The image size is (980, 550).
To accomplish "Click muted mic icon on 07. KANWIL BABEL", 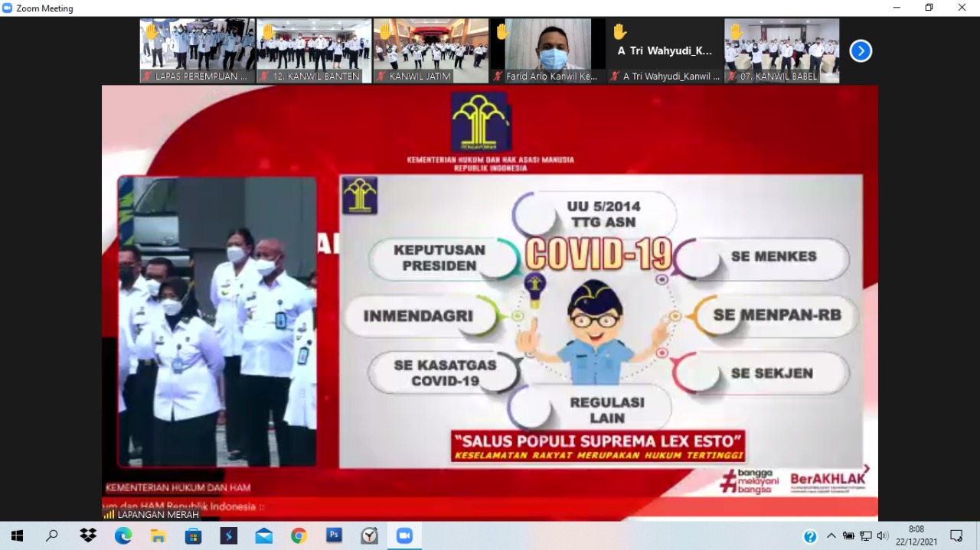I will (x=733, y=76).
